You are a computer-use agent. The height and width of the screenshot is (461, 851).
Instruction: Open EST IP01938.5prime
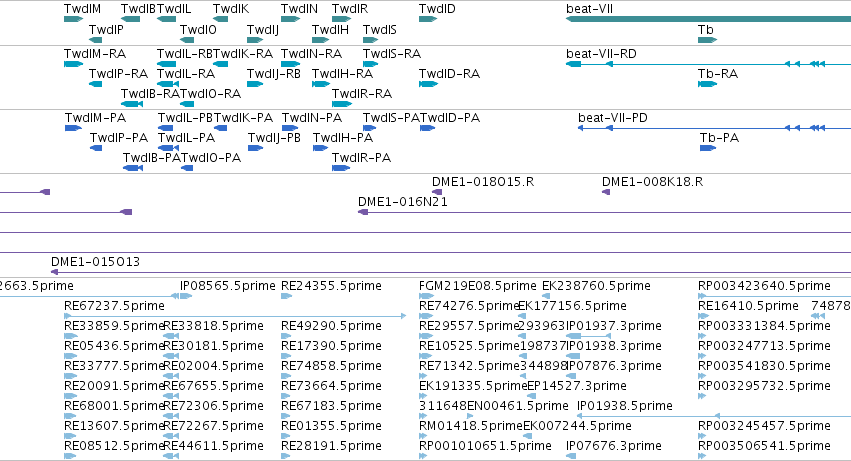coord(625,406)
